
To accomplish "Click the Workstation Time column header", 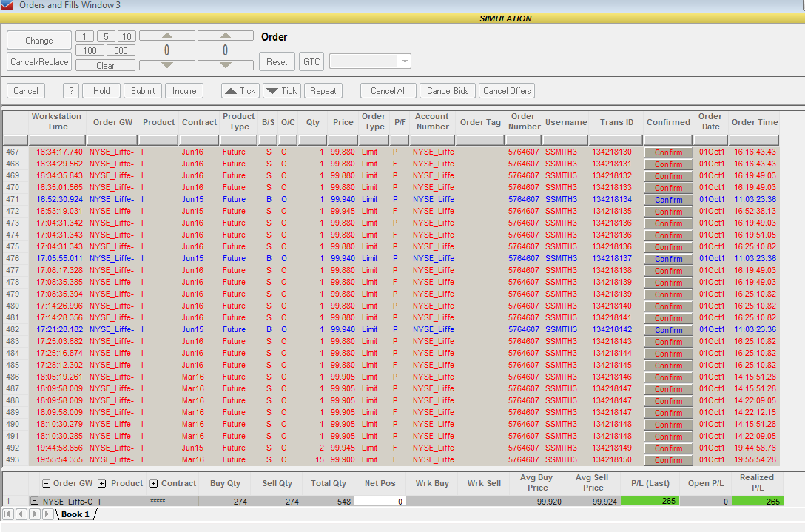I will click(x=57, y=121).
